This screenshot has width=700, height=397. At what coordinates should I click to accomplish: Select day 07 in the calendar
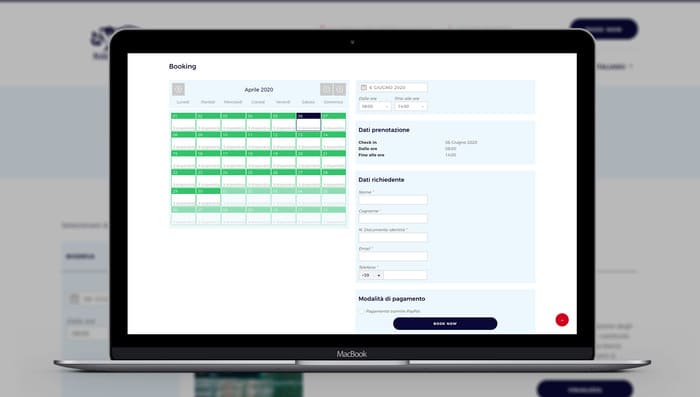coord(333,122)
